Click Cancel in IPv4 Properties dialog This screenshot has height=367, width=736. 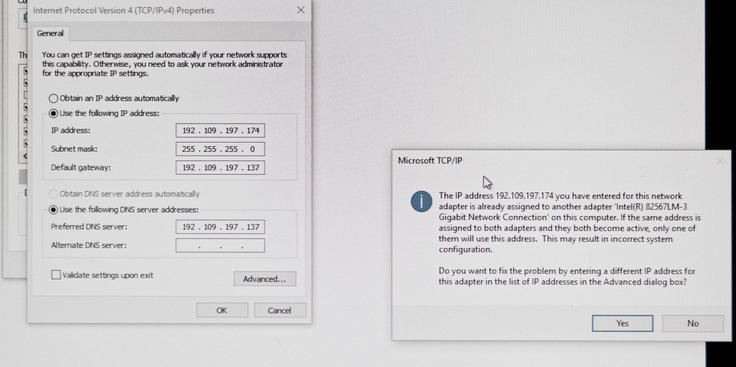pyautogui.click(x=280, y=310)
